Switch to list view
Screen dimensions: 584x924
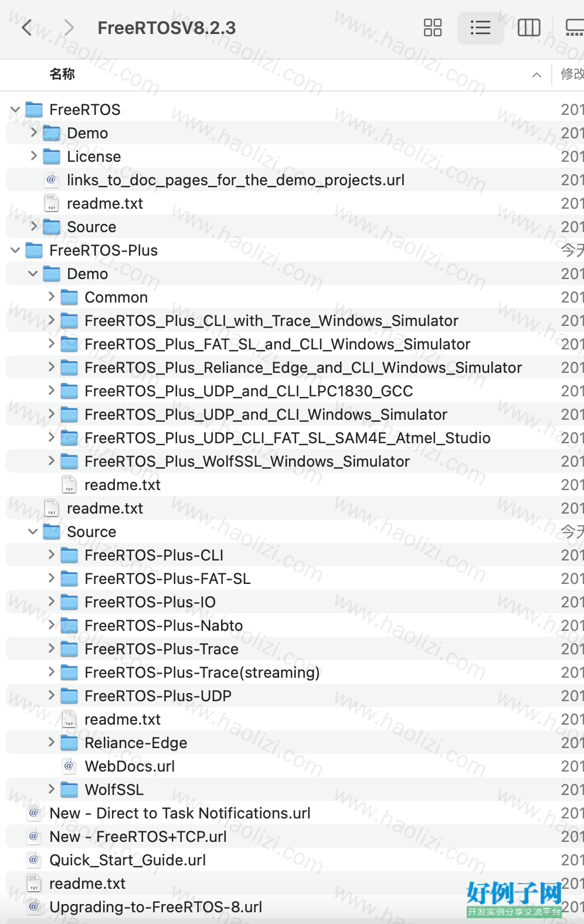point(480,28)
